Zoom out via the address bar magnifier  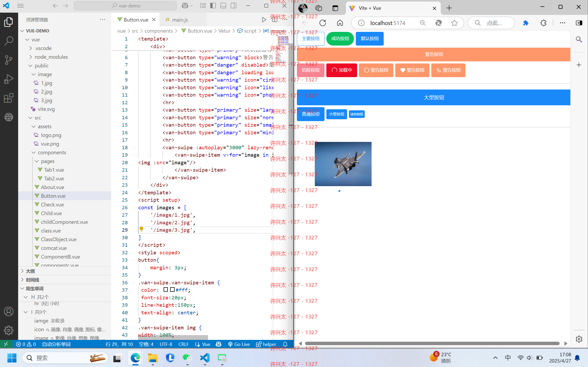[x=423, y=23]
